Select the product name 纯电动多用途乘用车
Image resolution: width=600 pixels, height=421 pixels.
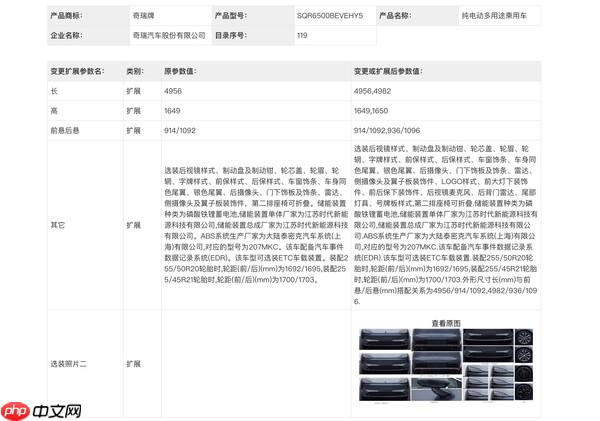(x=494, y=16)
